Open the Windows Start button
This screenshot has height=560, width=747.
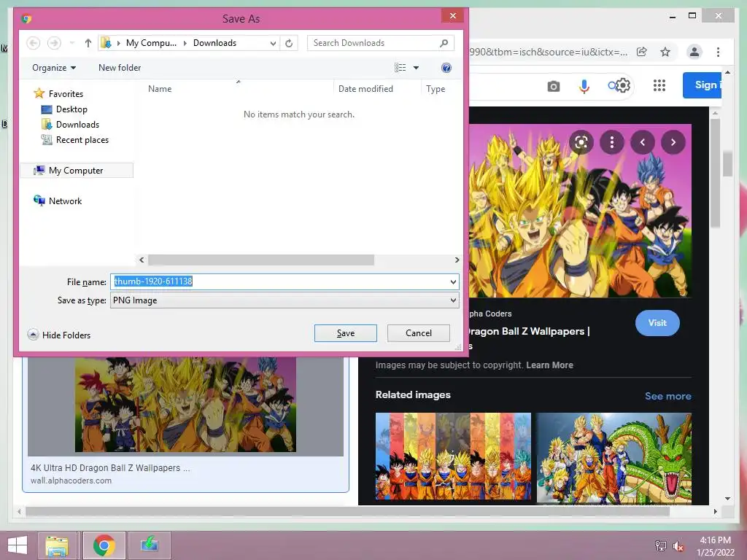pyautogui.click(x=18, y=545)
